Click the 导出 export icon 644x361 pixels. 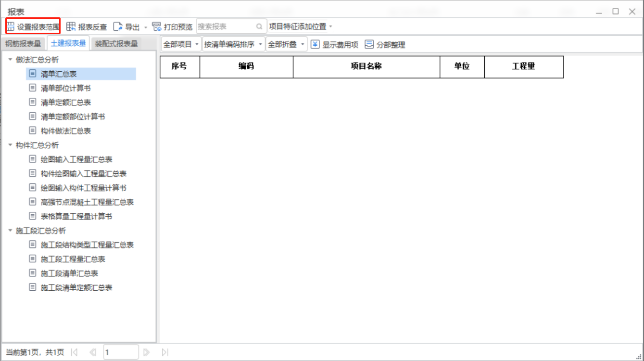click(x=118, y=26)
